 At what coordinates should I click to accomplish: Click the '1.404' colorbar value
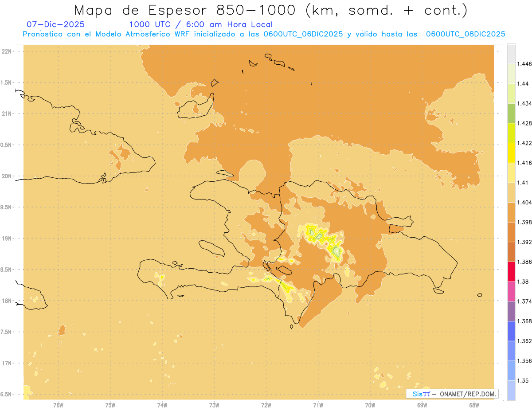click(x=524, y=203)
